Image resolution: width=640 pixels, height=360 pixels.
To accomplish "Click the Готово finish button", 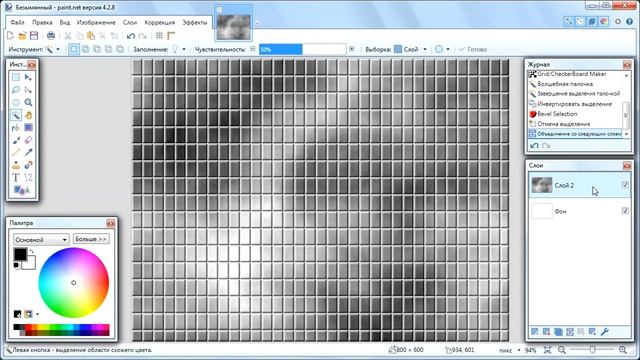I will point(473,49).
